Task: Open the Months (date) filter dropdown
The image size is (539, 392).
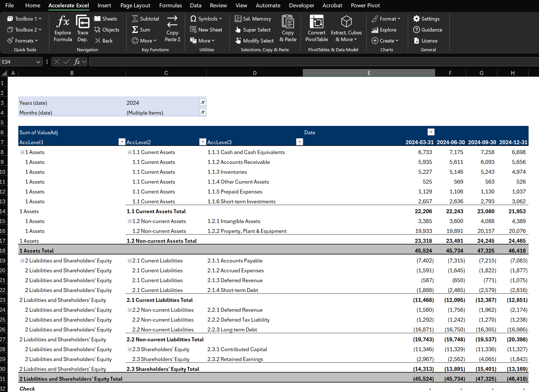Action: pos(203,112)
